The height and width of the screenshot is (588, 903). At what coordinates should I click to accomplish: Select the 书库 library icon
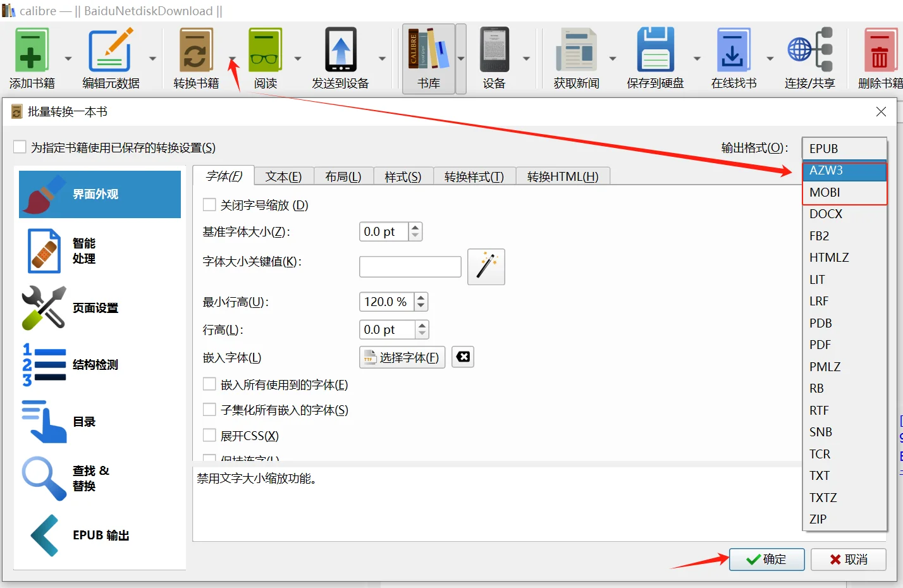coord(428,50)
